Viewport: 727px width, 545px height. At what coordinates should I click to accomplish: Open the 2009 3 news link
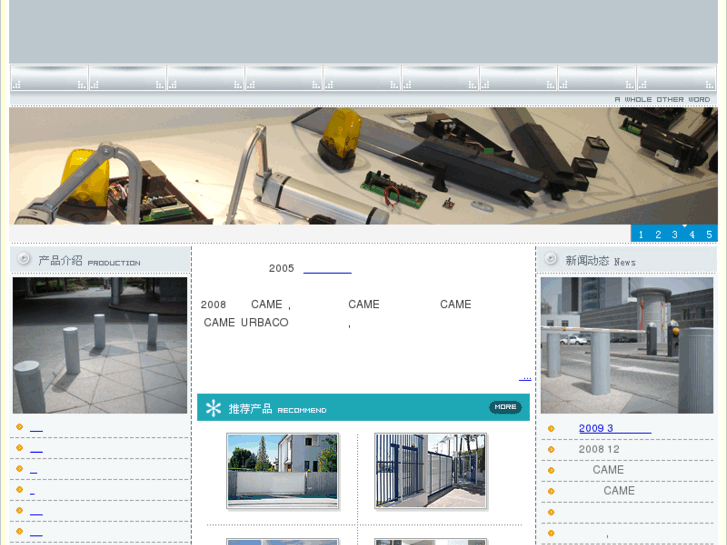tap(614, 429)
